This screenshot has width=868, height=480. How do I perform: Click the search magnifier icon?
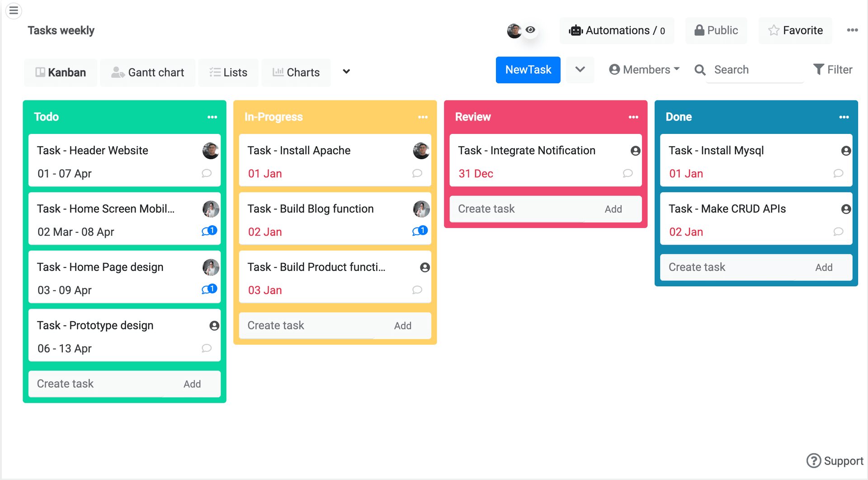click(x=700, y=70)
